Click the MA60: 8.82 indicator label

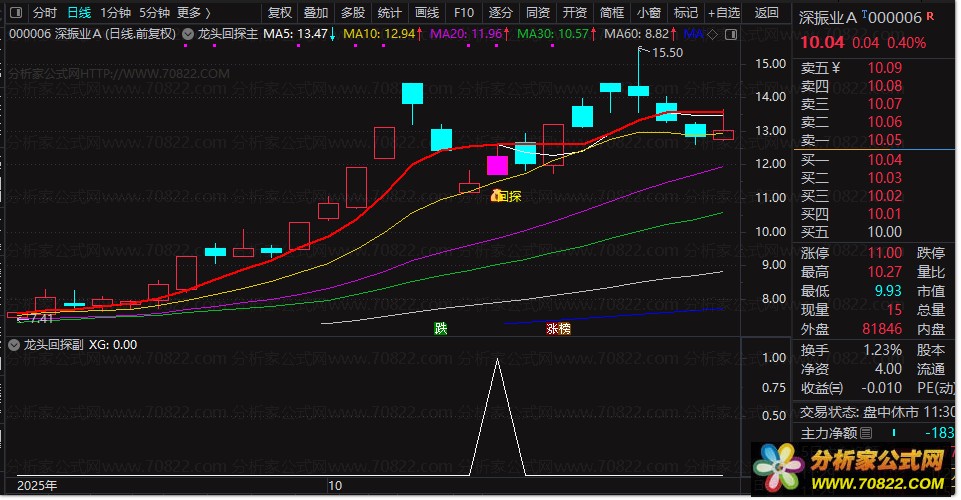pos(636,34)
